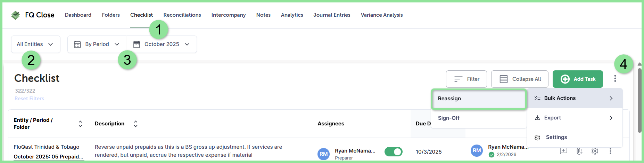Click the Collapse All button
The width and height of the screenshot is (644, 163).
[520, 79]
